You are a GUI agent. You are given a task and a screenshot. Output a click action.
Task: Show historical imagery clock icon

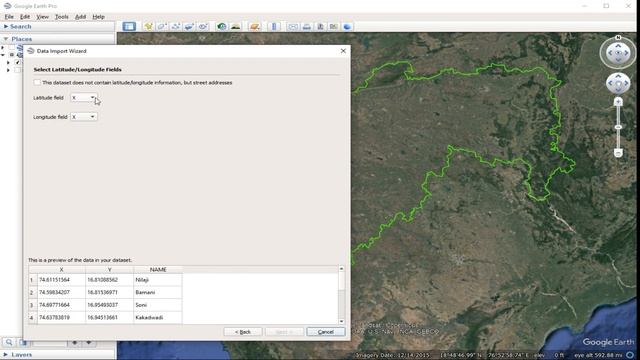click(222, 27)
